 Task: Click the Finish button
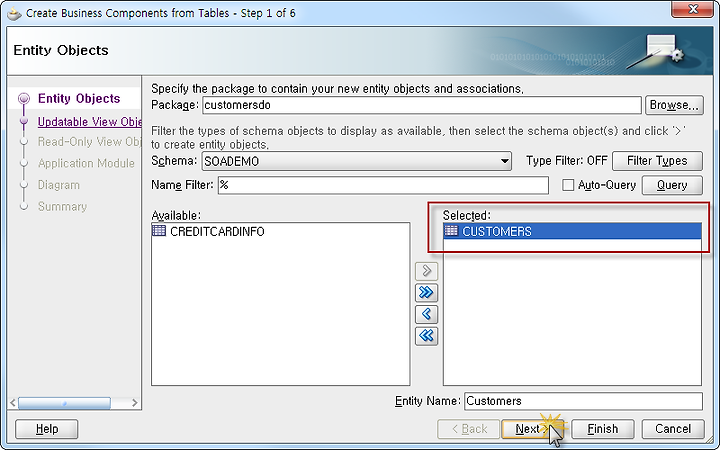pyautogui.click(x=602, y=429)
